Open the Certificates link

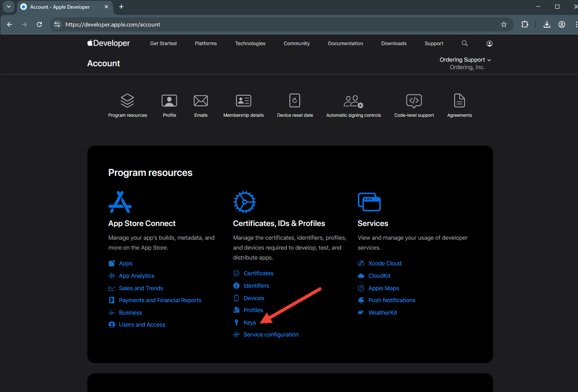tap(258, 273)
